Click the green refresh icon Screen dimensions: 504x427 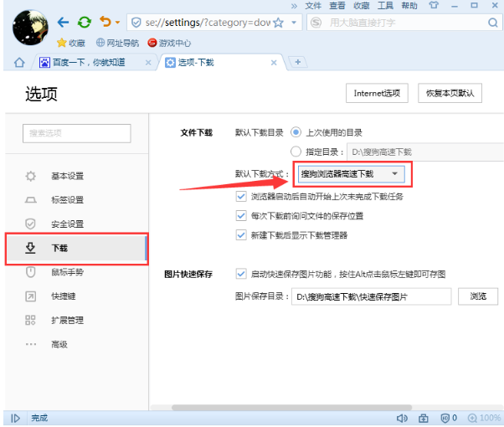point(85,22)
